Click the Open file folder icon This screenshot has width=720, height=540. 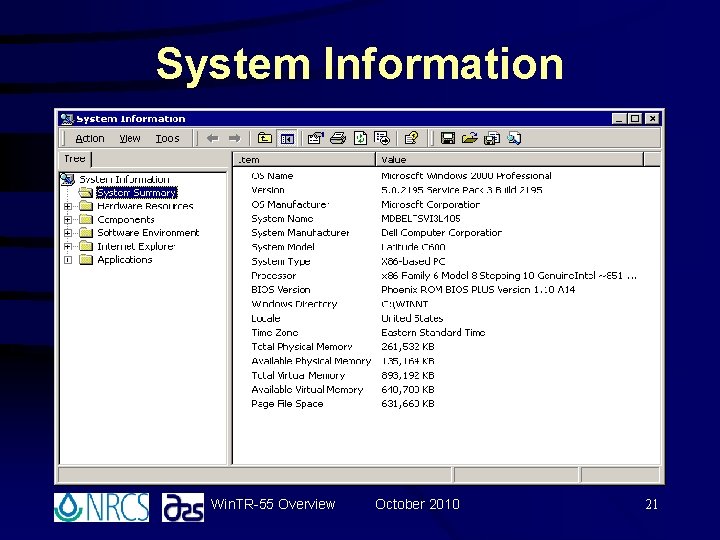[470, 138]
